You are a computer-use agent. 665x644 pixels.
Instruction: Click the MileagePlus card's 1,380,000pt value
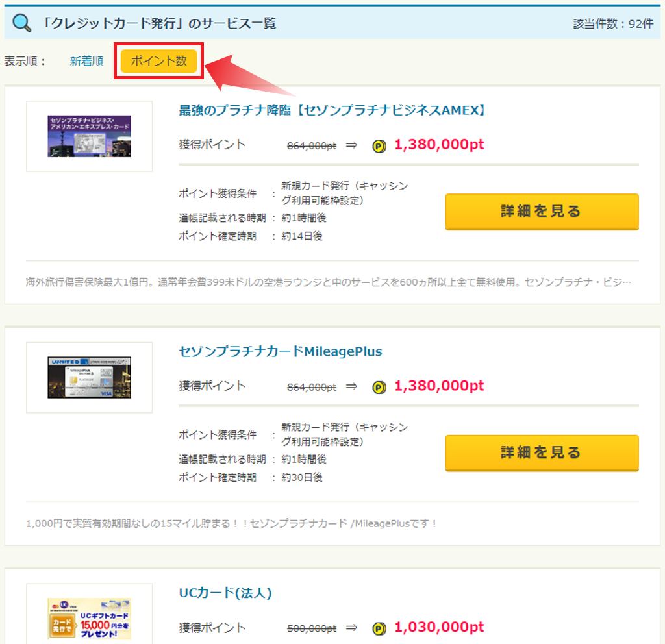click(439, 386)
